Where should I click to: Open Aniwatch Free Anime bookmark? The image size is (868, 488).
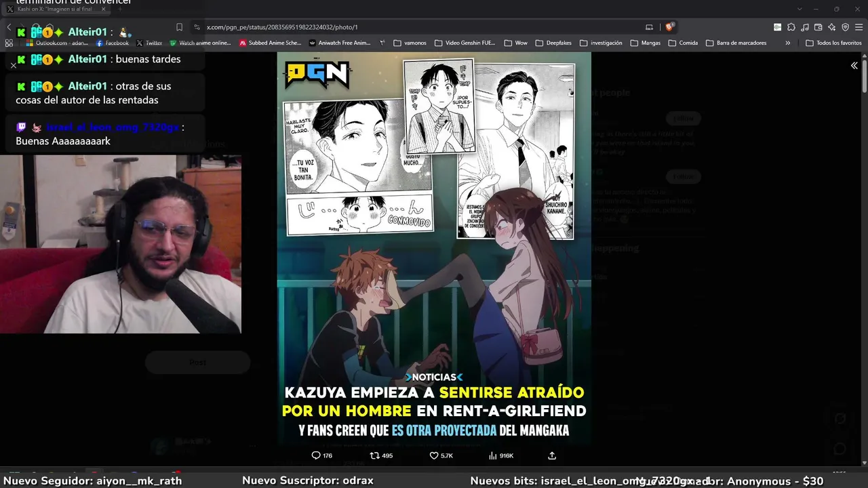click(x=340, y=43)
